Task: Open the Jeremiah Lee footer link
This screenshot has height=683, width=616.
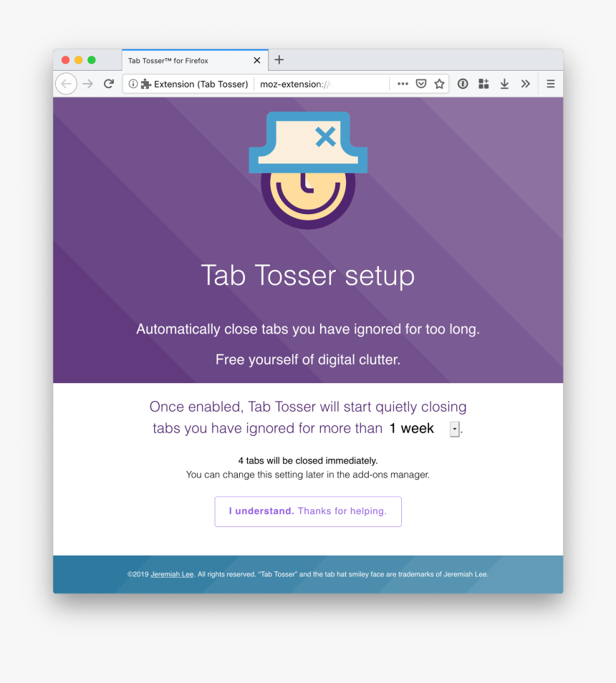Action: (172, 574)
